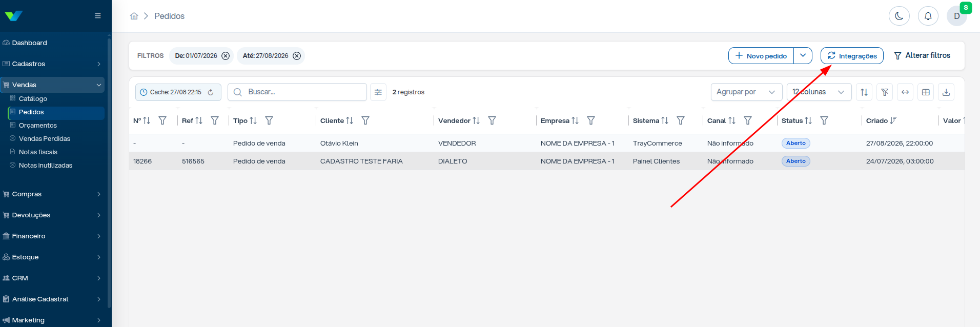Sort by the Criado column
The height and width of the screenshot is (327, 980).
(893, 121)
